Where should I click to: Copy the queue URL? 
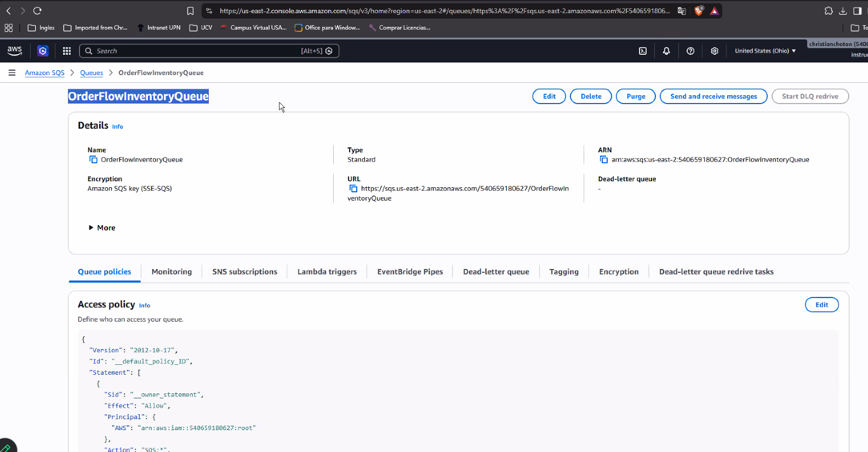point(353,188)
